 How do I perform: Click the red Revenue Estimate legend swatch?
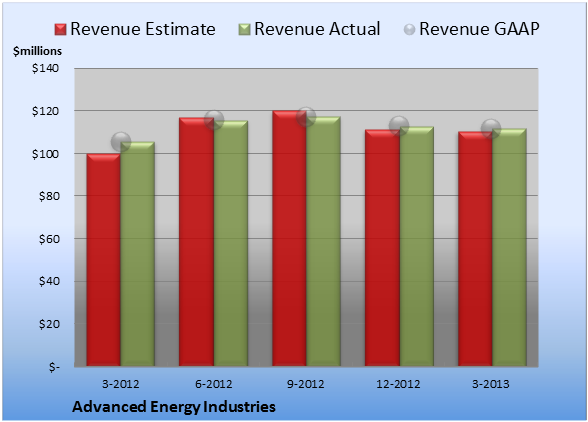(x=60, y=30)
